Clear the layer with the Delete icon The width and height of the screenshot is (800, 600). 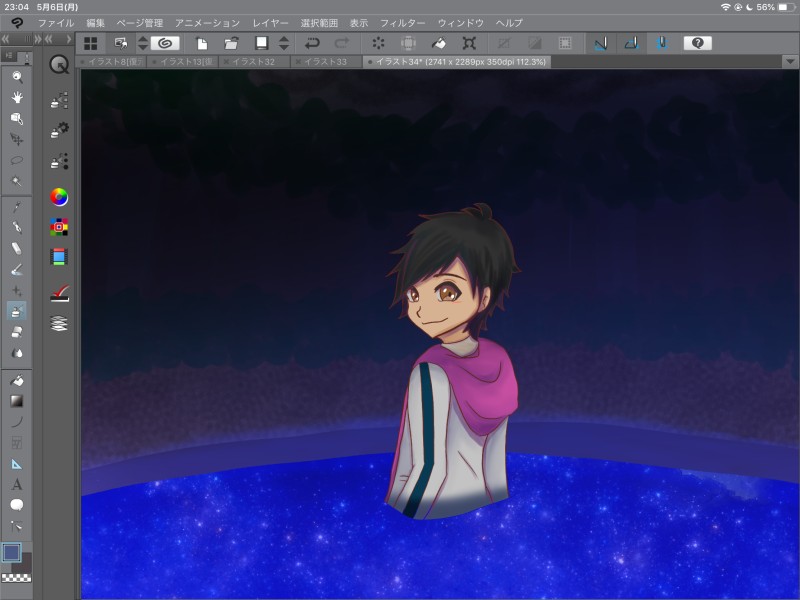(x=378, y=43)
